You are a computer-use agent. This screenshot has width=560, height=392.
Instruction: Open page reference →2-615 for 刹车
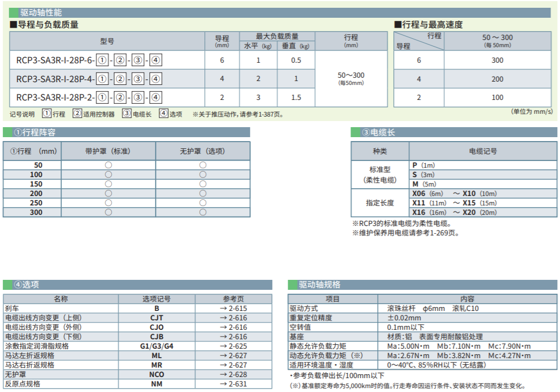233,309
